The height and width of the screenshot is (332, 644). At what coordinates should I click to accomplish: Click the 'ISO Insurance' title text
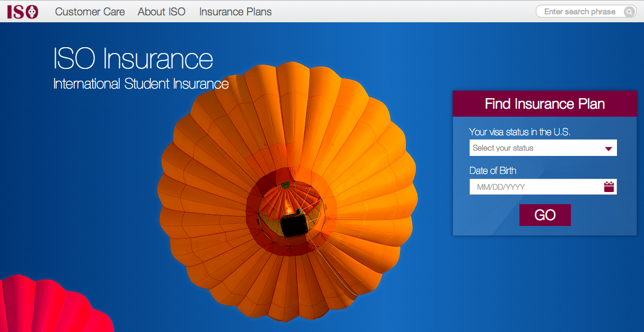(133, 59)
